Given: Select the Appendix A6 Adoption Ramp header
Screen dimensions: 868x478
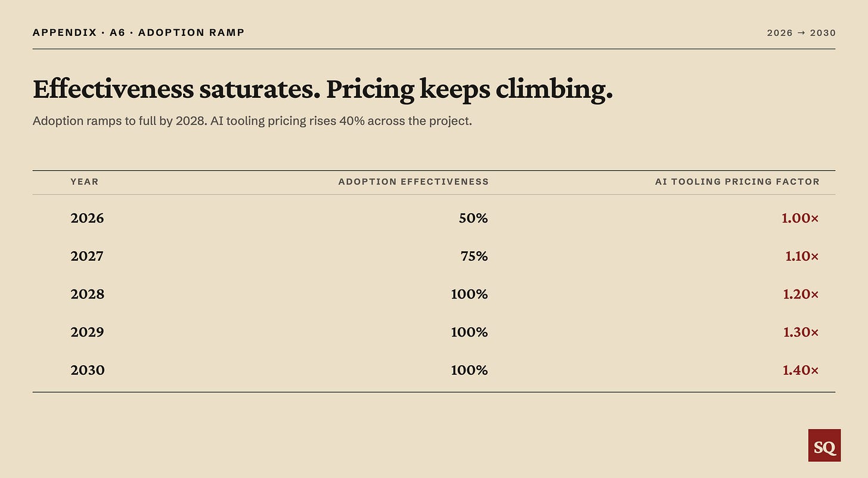Looking at the screenshot, I should pos(138,32).
